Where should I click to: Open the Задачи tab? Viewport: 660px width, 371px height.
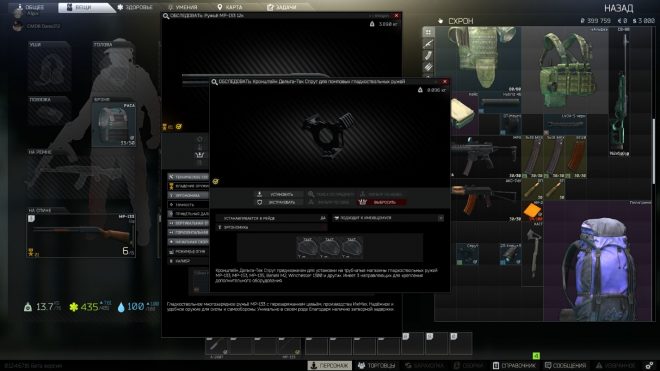(282, 7)
